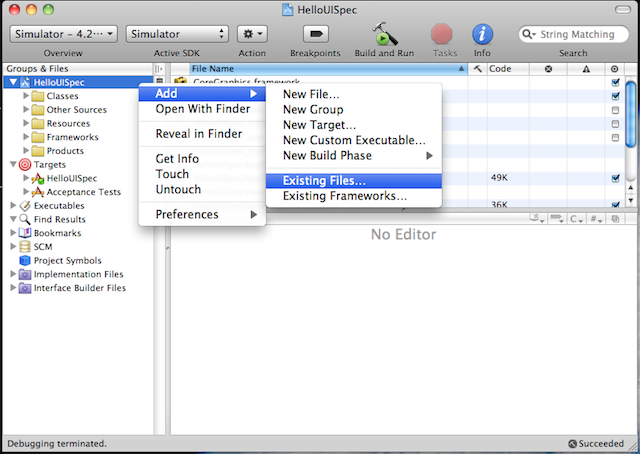
Task: Select New Target... menu item
Action: pos(353,125)
